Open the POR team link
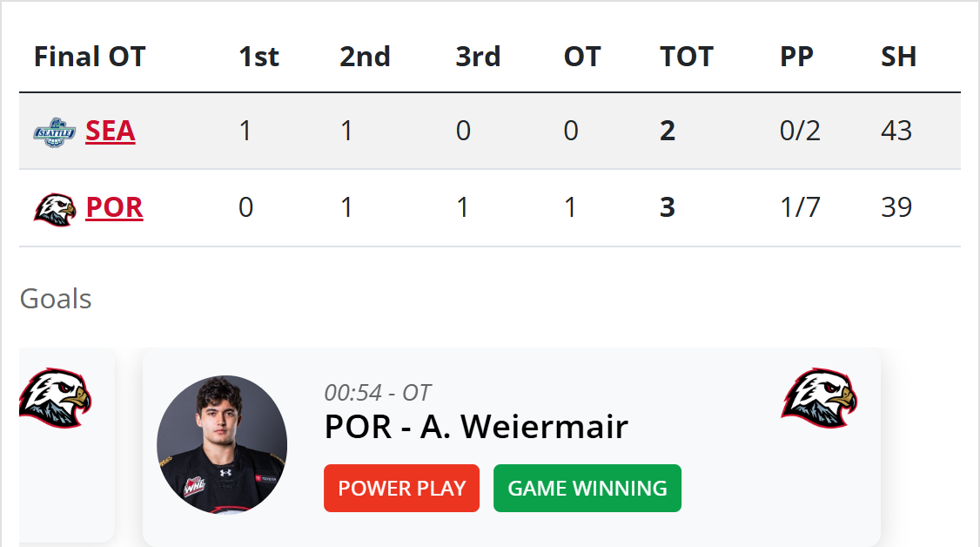 click(114, 207)
